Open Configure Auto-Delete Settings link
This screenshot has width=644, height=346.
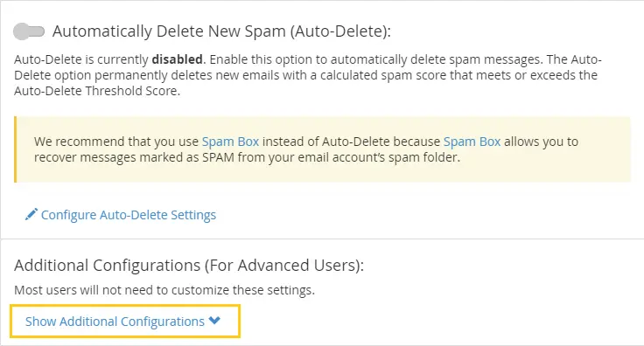129,215
